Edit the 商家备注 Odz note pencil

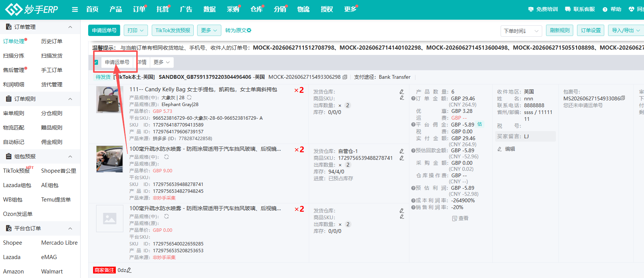click(129, 270)
